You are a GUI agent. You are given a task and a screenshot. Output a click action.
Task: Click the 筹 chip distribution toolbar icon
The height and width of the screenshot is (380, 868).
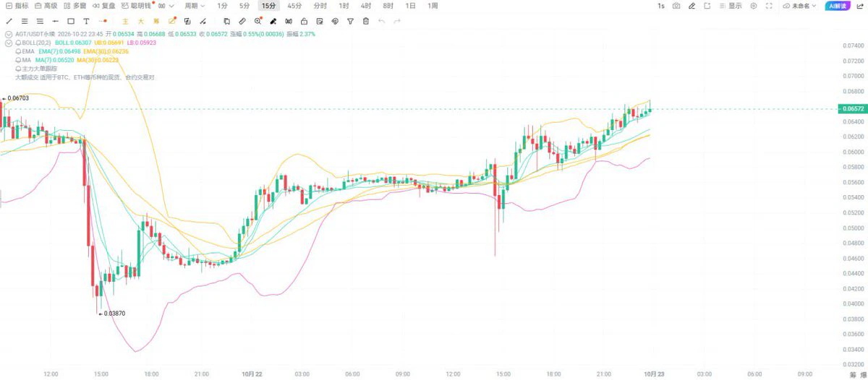157,22
